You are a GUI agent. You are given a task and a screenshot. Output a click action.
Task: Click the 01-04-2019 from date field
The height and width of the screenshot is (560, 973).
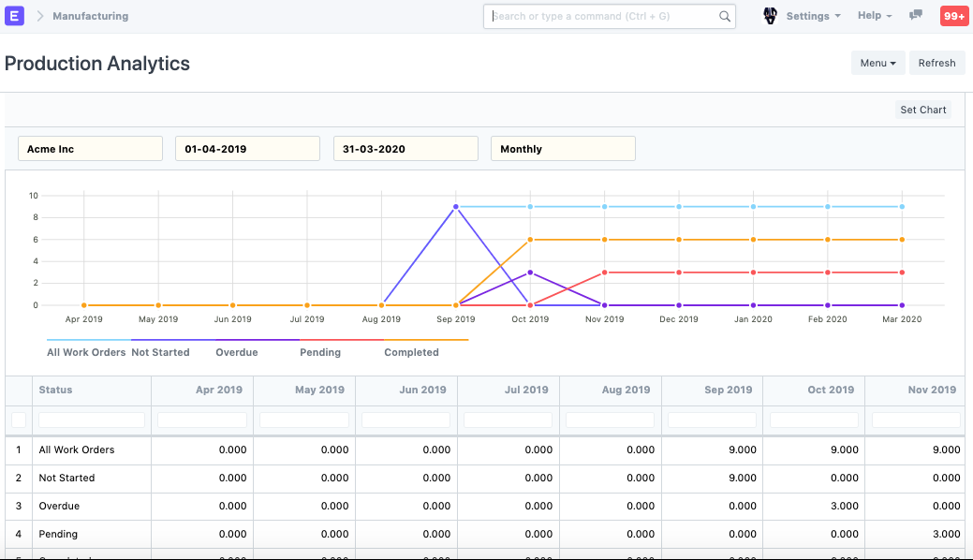(x=247, y=149)
